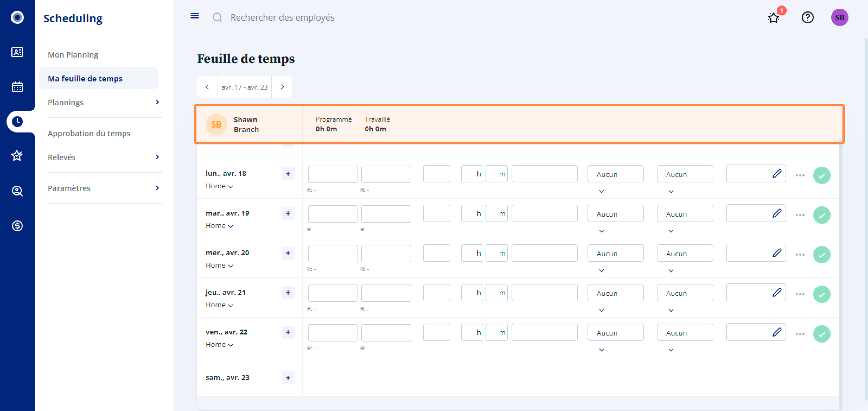Open the app logo home icon
This screenshot has height=411, width=868.
point(17,17)
